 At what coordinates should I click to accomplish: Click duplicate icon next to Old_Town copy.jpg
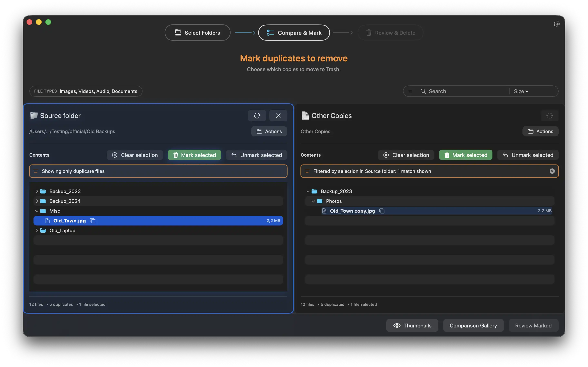(x=382, y=211)
